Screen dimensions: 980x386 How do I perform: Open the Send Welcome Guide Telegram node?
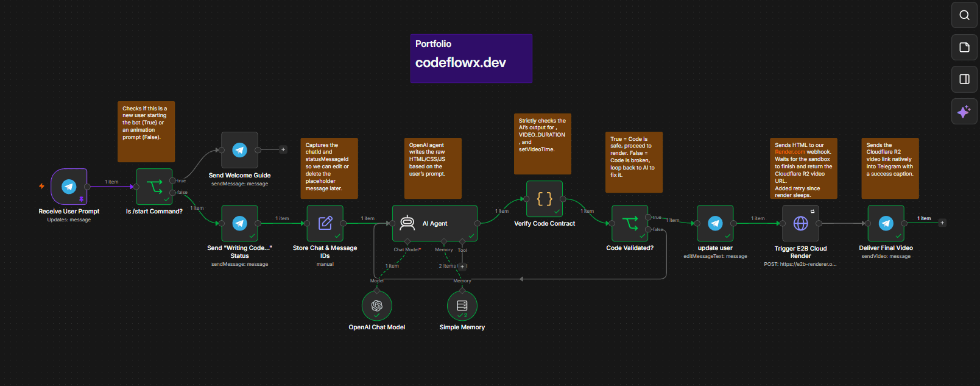(239, 150)
